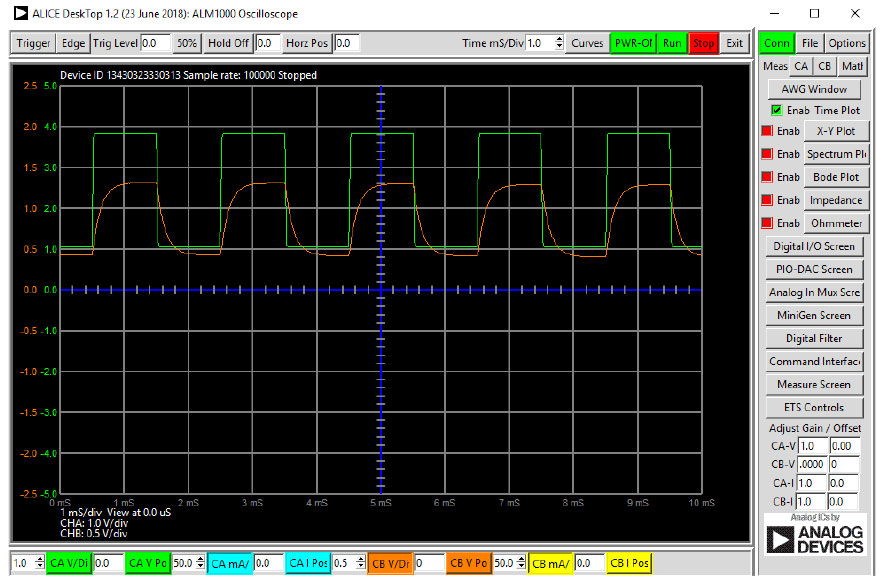The image size is (886, 582).
Task: Click the CB-I offset field
Action: [842, 501]
